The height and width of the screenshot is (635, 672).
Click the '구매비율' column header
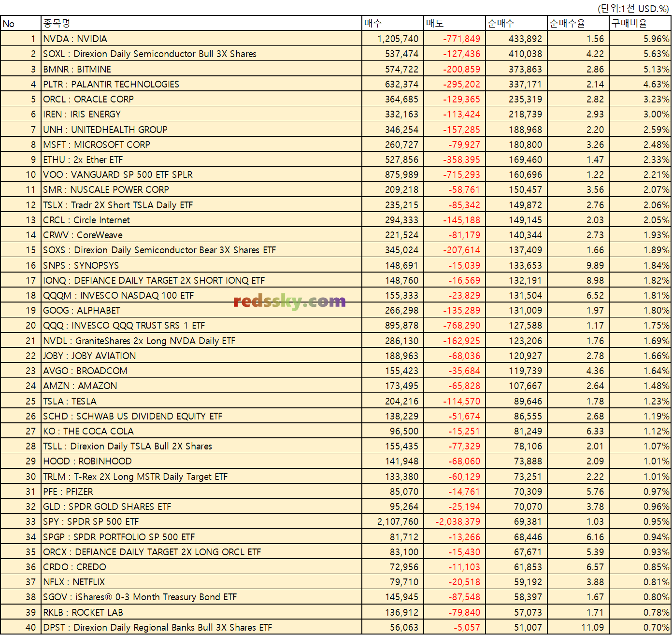coord(640,23)
